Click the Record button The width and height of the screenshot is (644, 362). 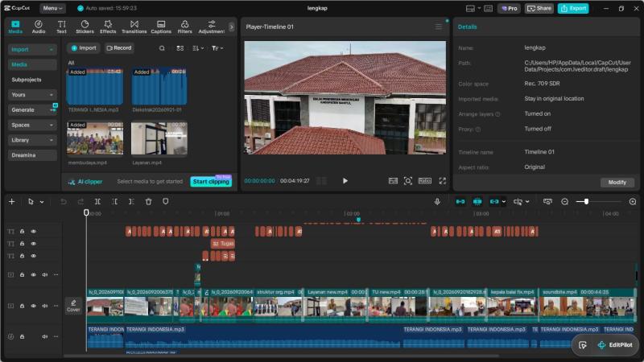pos(119,48)
